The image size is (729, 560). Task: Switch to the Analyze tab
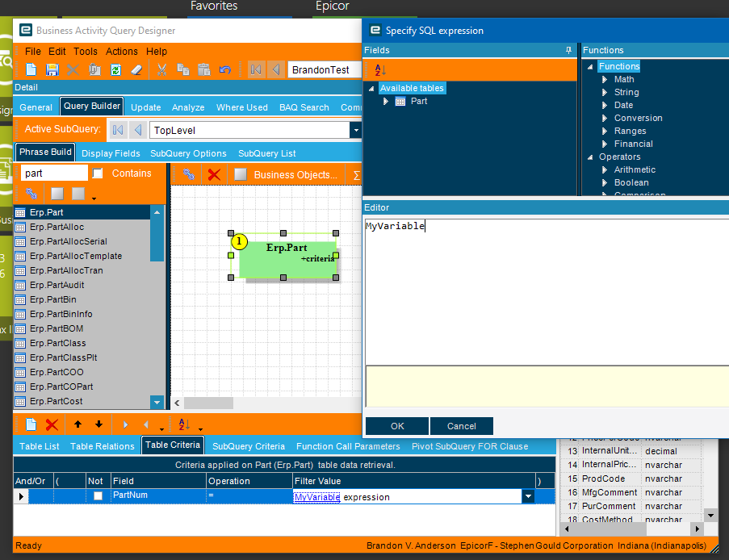pyautogui.click(x=188, y=107)
